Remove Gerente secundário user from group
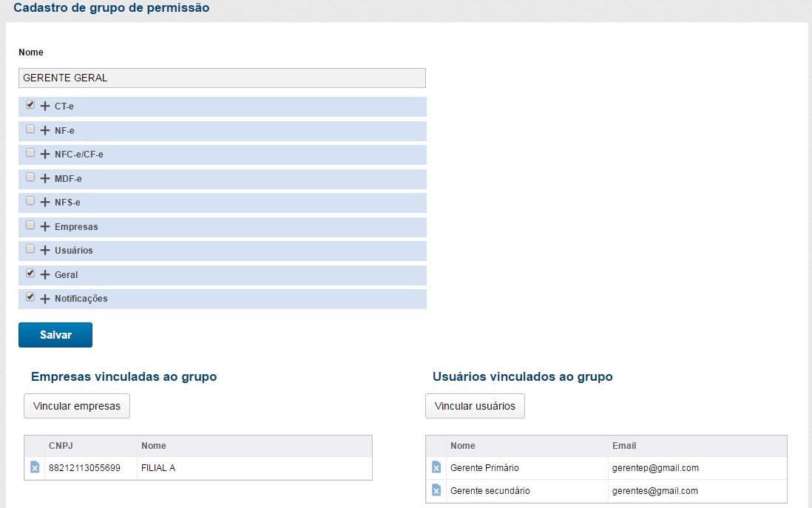The height and width of the screenshot is (508, 812). click(x=436, y=490)
